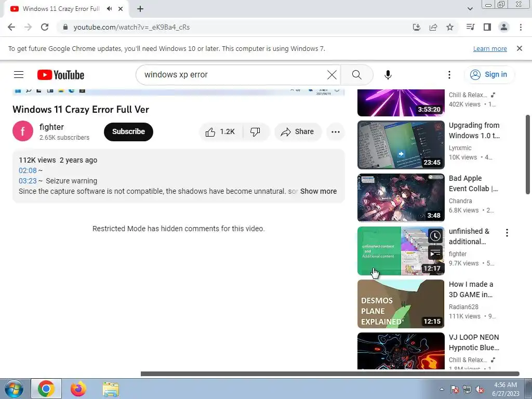Open the fighter channel avatar
Image resolution: width=532 pixels, height=399 pixels.
(x=23, y=131)
